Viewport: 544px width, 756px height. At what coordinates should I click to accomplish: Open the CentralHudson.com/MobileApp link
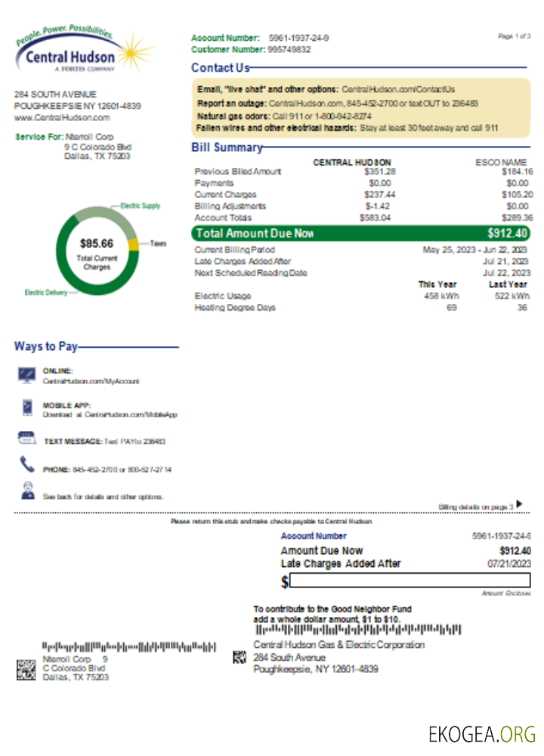131,414
